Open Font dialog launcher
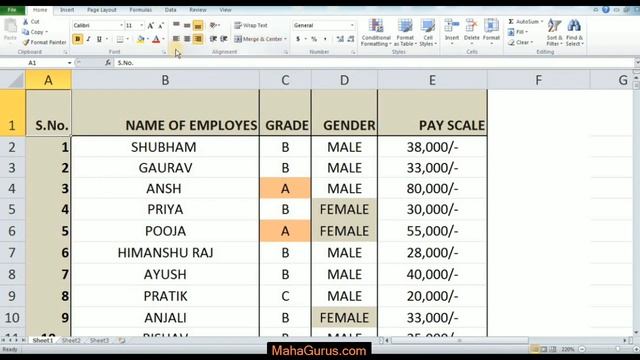This screenshot has height=360, width=640. click(164, 52)
